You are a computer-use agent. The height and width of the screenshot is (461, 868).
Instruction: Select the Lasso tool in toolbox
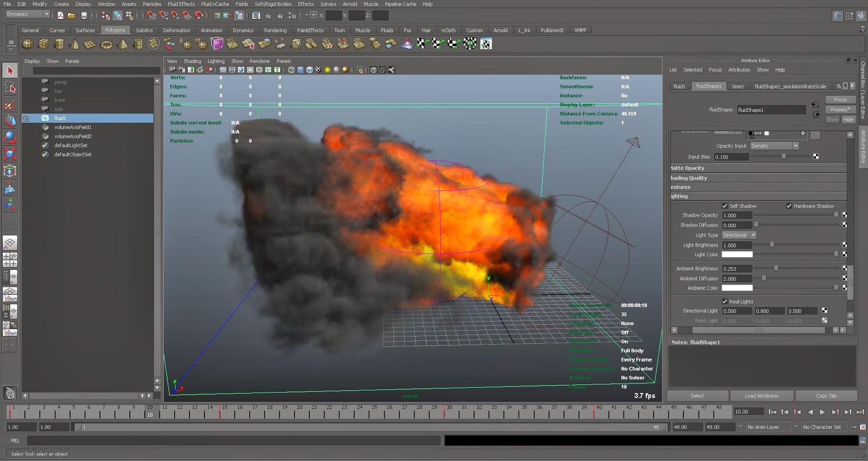[x=10, y=87]
